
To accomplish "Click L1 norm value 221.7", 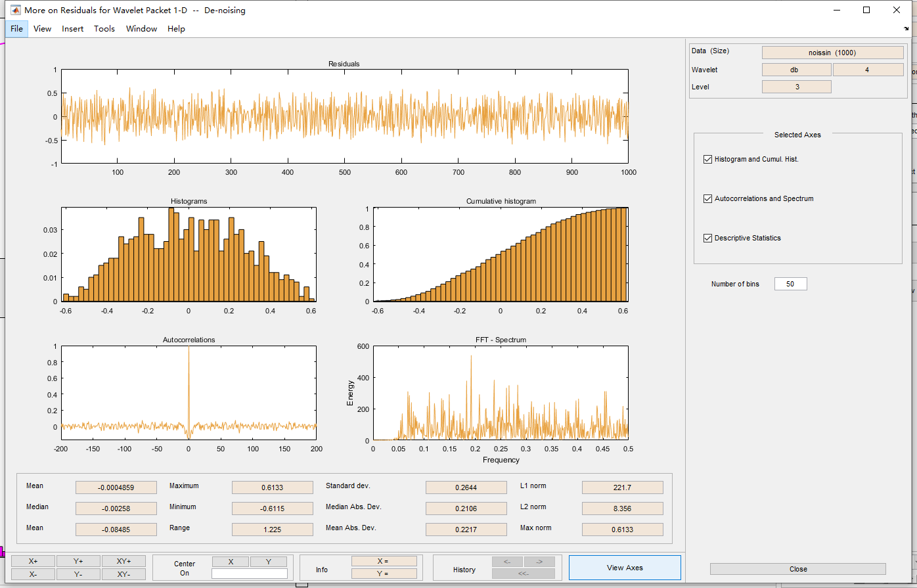I will [x=623, y=487].
